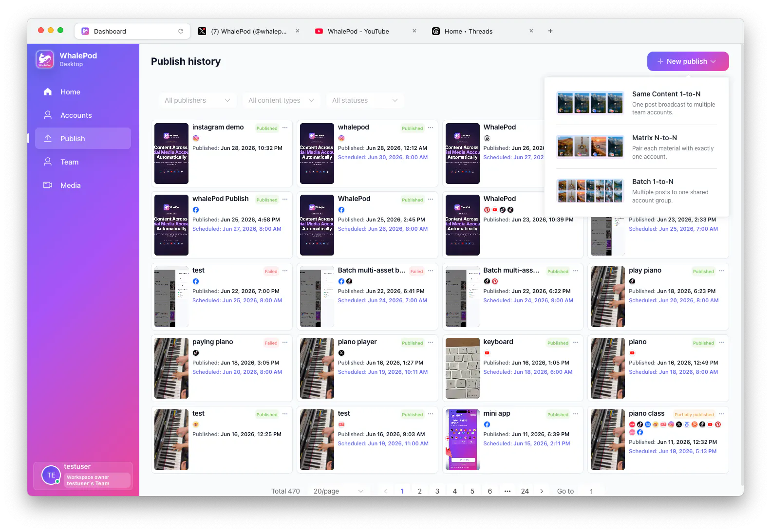Close the Home • Threads tab
Image resolution: width=771 pixels, height=532 pixels.
click(x=531, y=31)
